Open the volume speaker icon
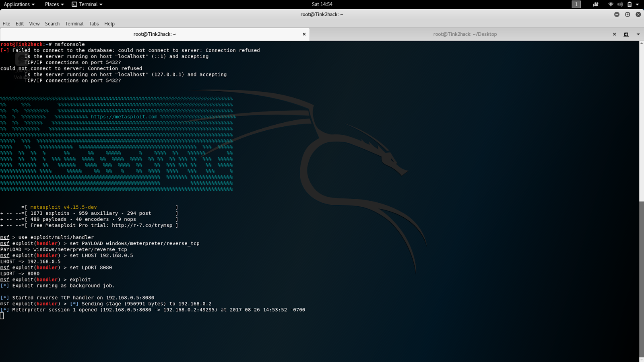The image size is (644, 362). [620, 4]
